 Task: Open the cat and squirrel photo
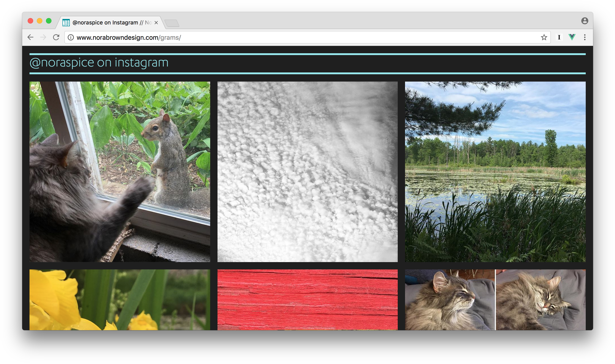(x=120, y=172)
